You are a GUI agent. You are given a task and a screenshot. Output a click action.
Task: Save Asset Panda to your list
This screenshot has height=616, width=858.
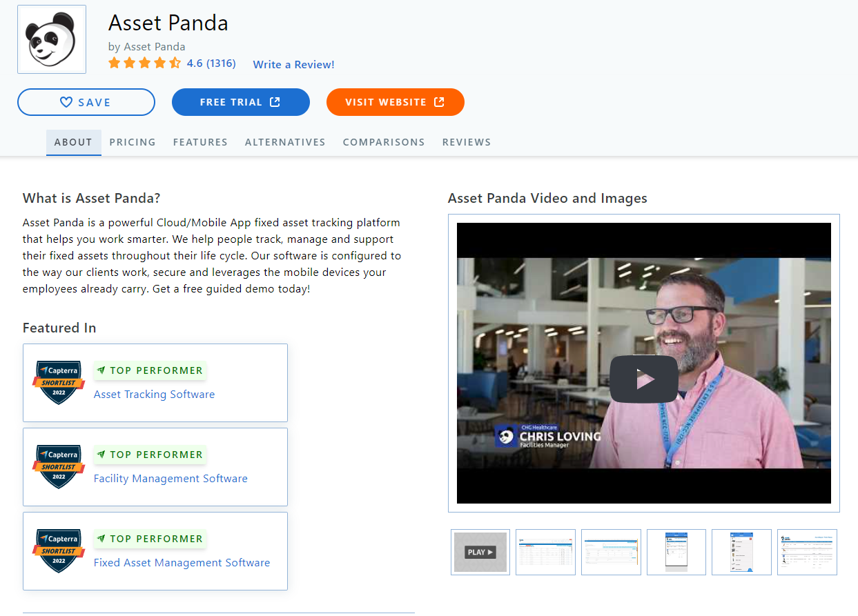(x=86, y=102)
